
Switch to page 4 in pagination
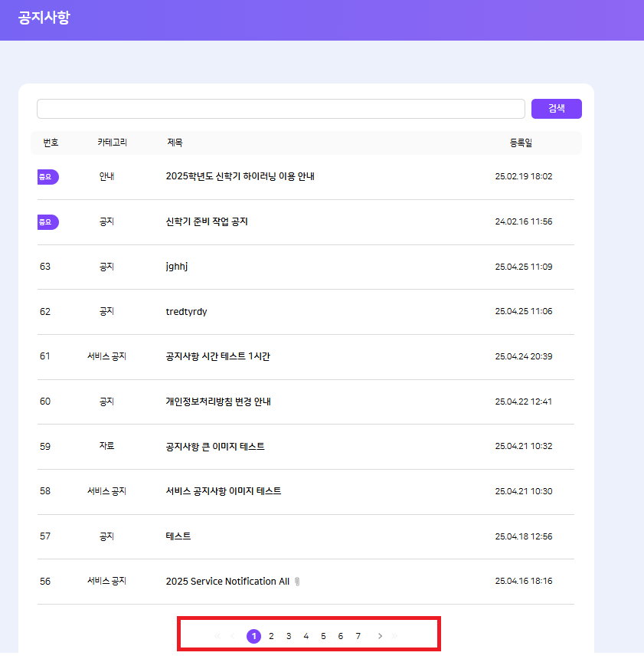coord(306,636)
